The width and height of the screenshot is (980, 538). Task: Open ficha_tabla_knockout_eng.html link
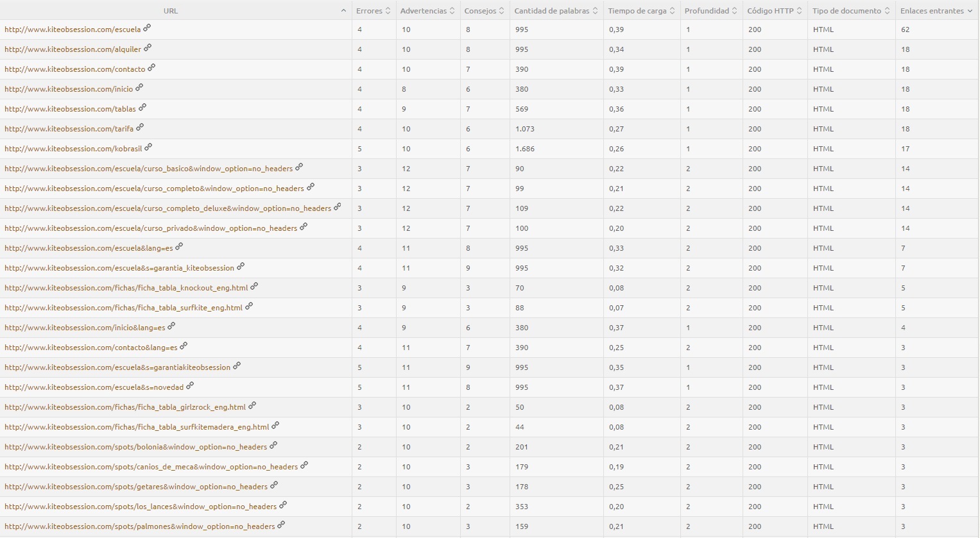(x=126, y=288)
